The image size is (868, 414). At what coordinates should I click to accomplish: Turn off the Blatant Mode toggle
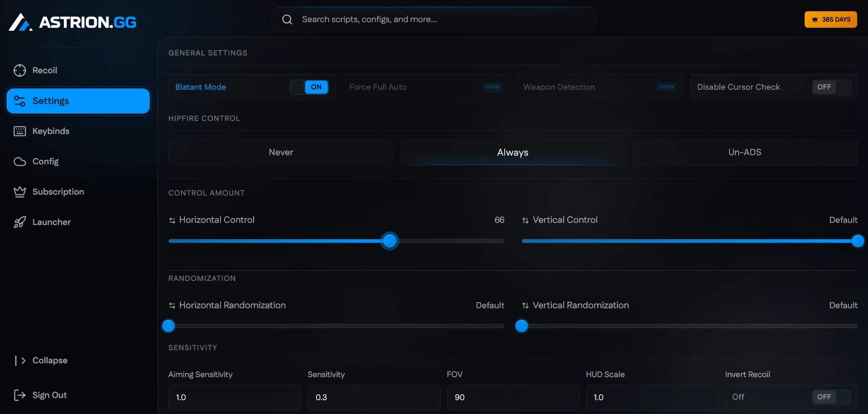click(x=309, y=87)
